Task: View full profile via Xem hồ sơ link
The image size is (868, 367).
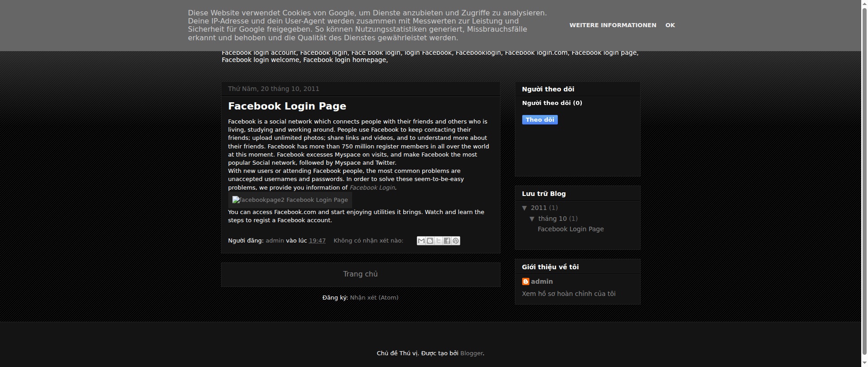Action: 568,294
